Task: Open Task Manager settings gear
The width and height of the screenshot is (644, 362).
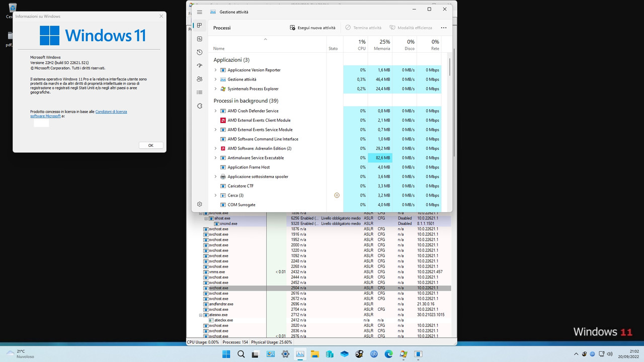Action: pos(200,204)
